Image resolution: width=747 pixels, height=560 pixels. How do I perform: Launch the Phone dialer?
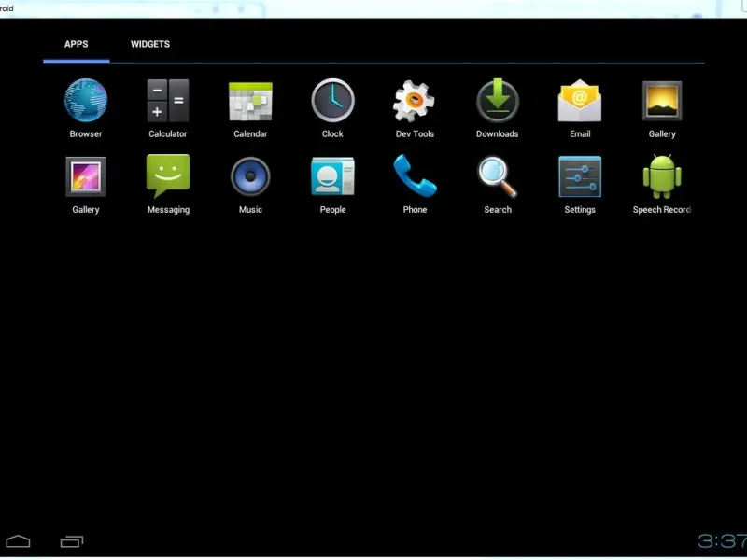click(x=415, y=176)
